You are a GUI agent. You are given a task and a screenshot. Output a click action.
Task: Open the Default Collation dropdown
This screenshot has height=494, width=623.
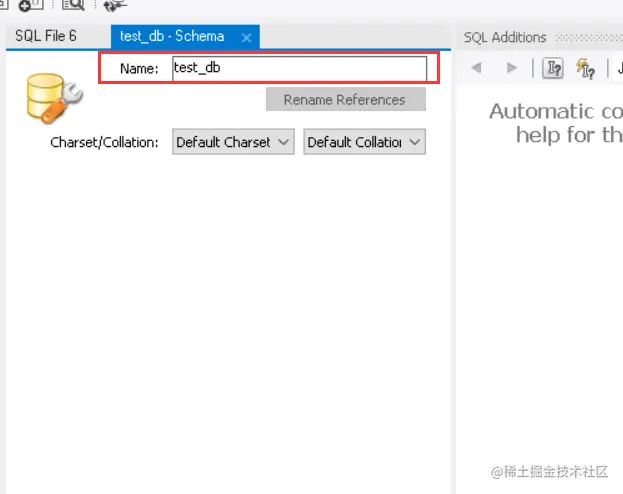coord(364,142)
